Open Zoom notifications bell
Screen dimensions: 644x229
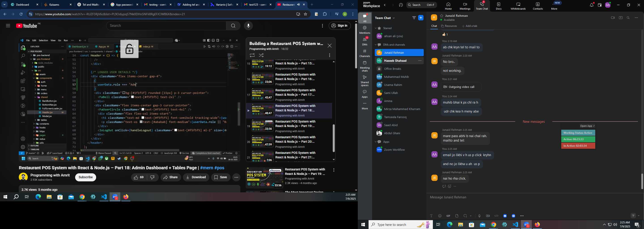tap(591, 5)
